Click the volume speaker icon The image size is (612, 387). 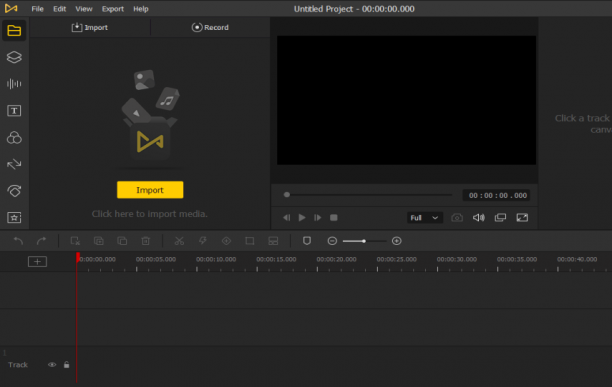[479, 218]
